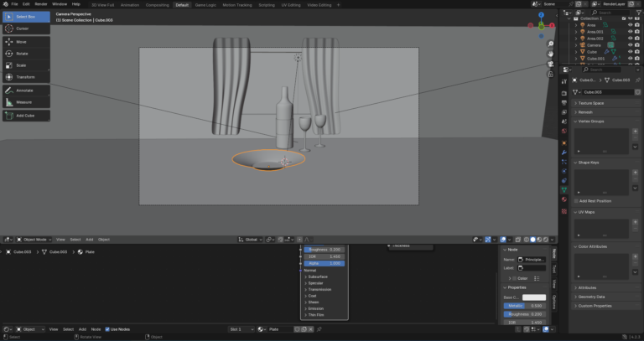Screen dimensions: 644x341
Task: Click the Base Color swatch in Properties
Action: (533, 297)
